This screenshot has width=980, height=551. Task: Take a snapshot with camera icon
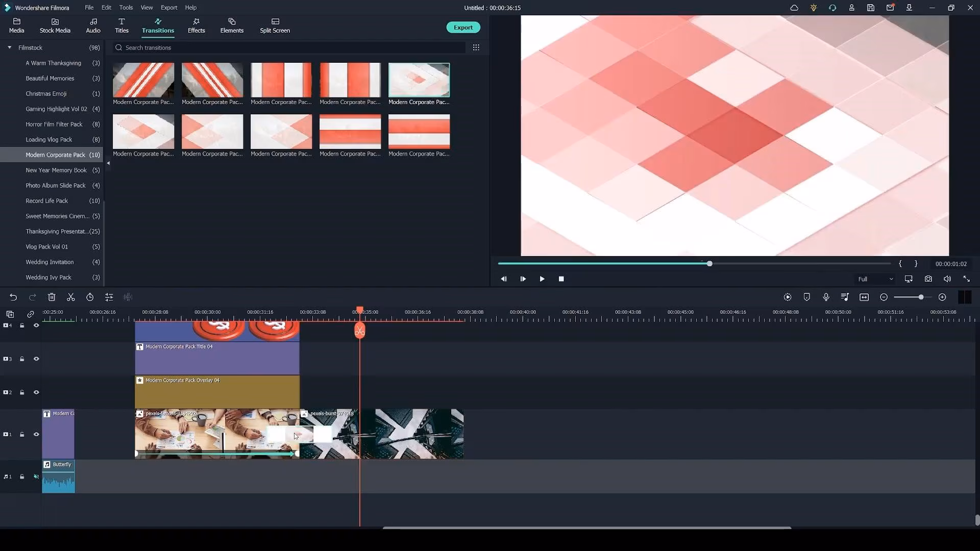[x=928, y=279]
